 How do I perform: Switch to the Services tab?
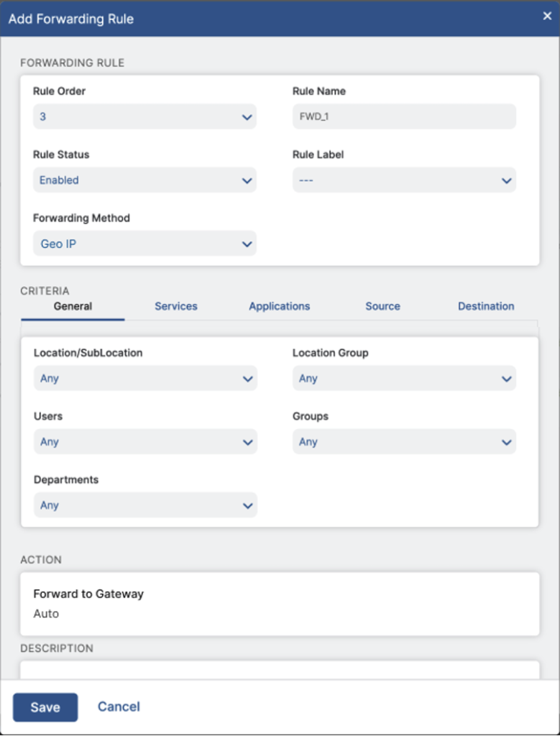coord(176,306)
